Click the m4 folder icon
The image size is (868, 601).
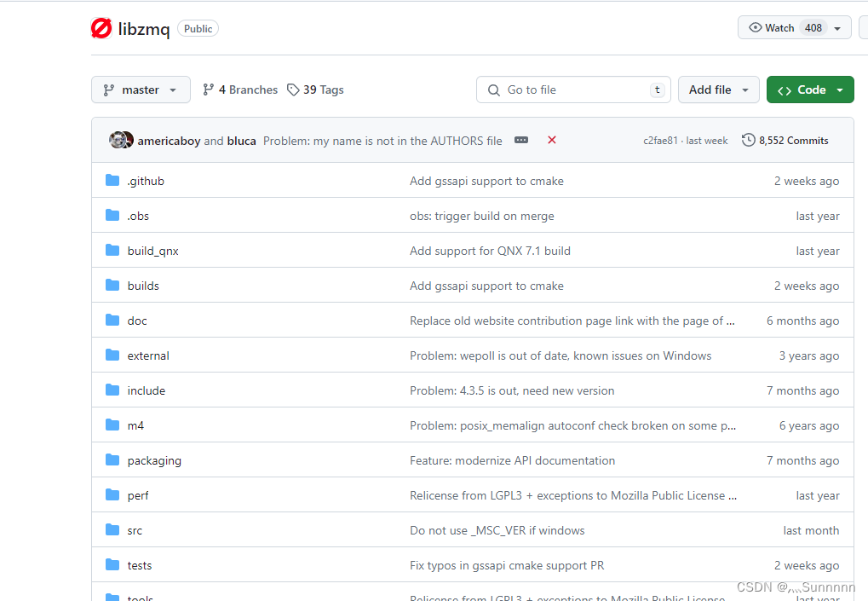(x=112, y=425)
